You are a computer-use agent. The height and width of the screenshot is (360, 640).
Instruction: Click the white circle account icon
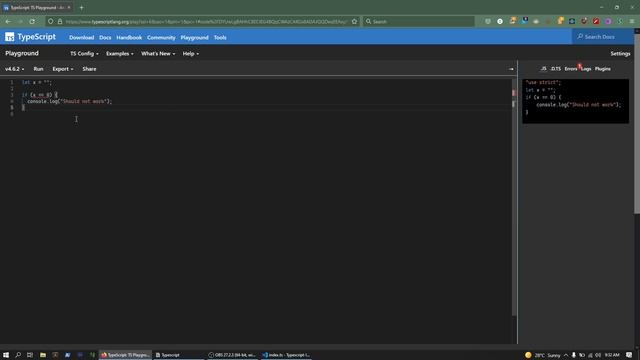tap(500, 21)
